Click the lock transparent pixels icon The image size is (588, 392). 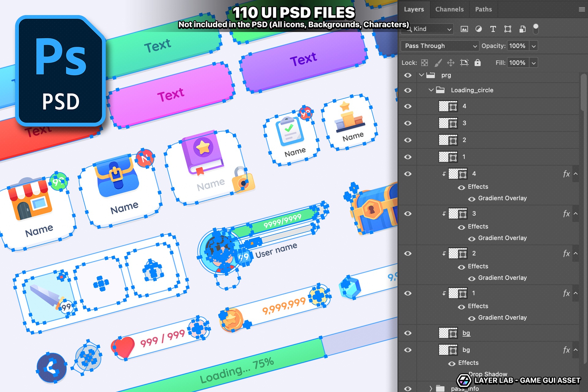pos(424,63)
